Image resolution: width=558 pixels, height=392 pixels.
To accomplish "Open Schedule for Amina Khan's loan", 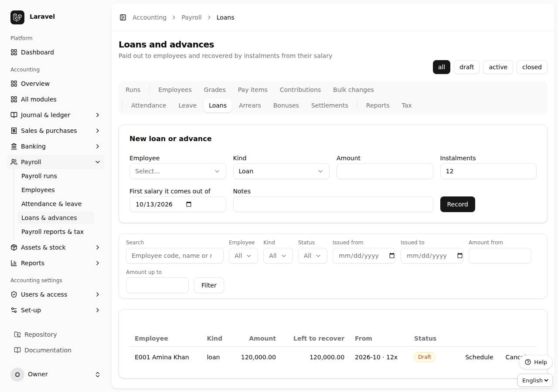I will point(479,357).
